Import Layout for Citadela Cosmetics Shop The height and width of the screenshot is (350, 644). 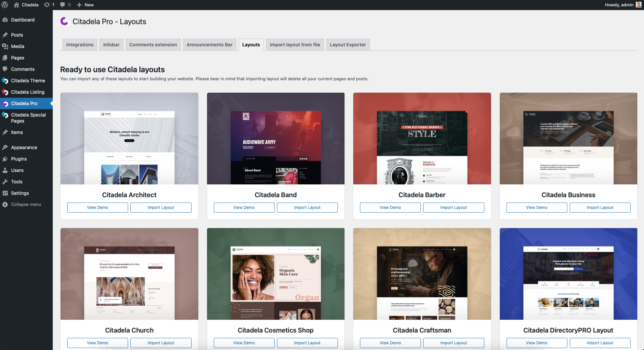tap(307, 343)
